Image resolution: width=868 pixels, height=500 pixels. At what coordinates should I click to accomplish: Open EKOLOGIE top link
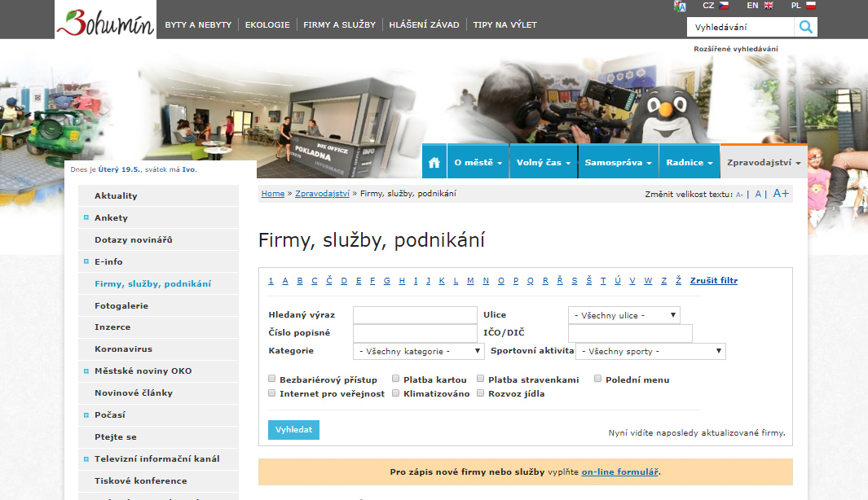[x=267, y=25]
